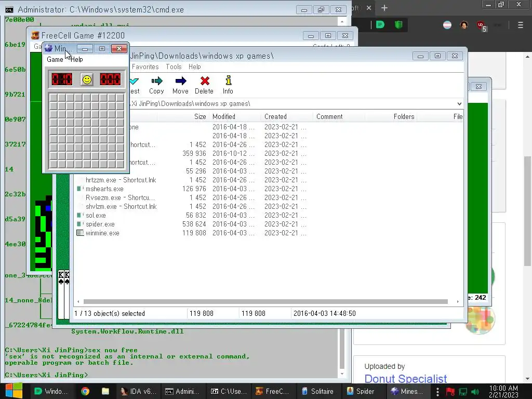532x399 pixels.
Task: Click the winmine.exe file icon
Action: tap(80, 233)
